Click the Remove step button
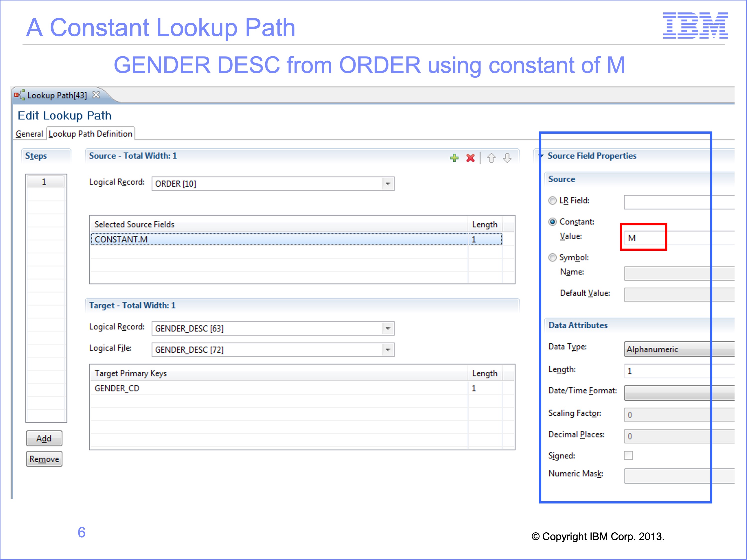Viewport: 747px width, 560px height. [44, 459]
